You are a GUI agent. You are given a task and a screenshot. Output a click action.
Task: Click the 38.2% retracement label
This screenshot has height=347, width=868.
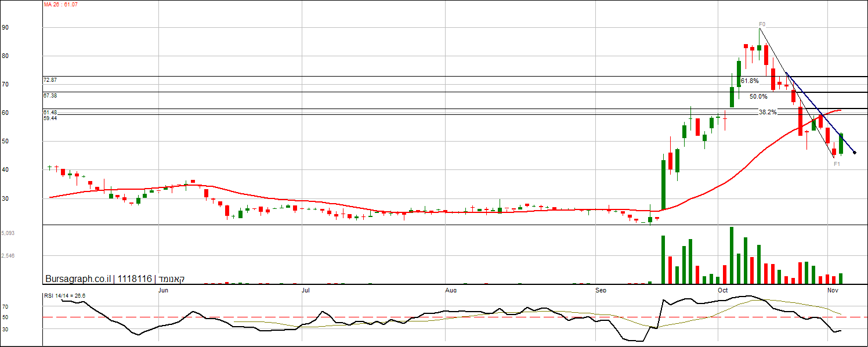pos(768,112)
